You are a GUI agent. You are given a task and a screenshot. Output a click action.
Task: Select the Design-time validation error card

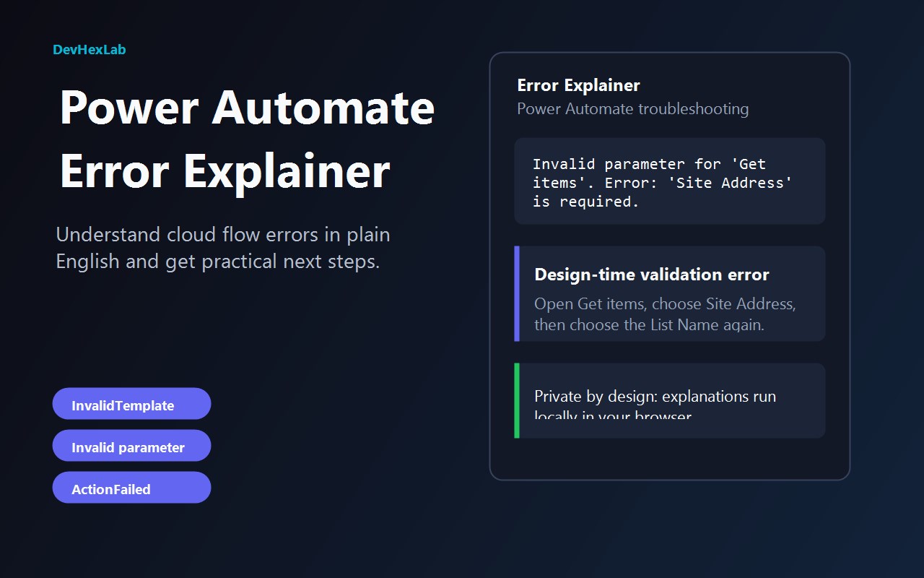670,293
